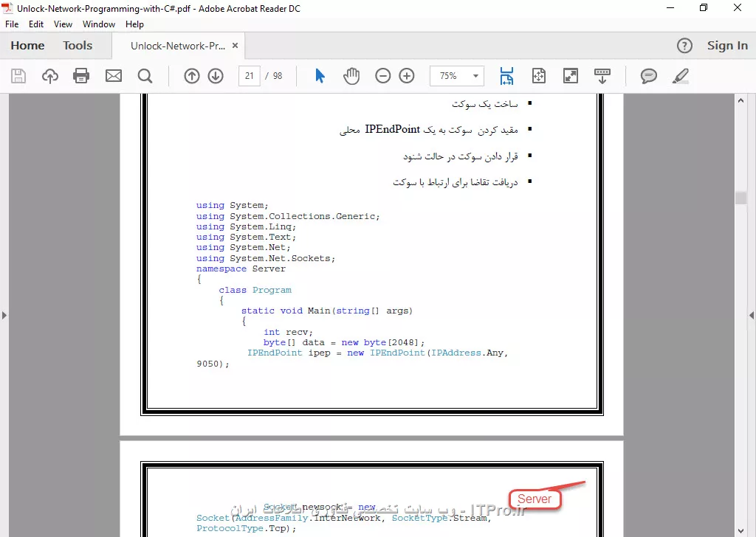Switch to the Home tab

[27, 45]
